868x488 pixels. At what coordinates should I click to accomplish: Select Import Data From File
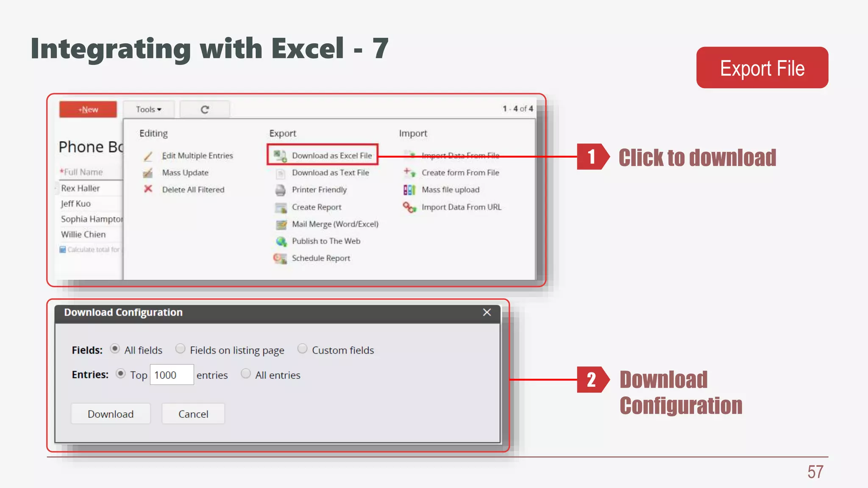(460, 156)
